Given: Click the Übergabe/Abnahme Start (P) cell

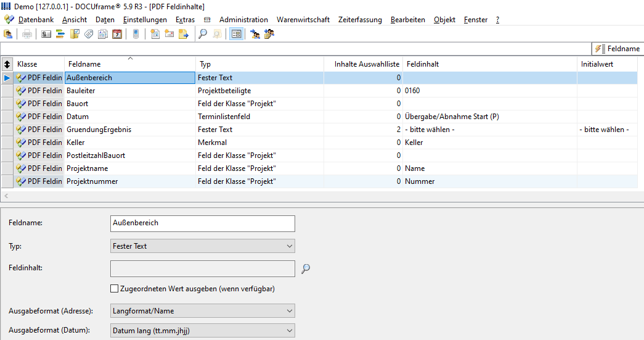Looking at the screenshot, I should (490, 117).
